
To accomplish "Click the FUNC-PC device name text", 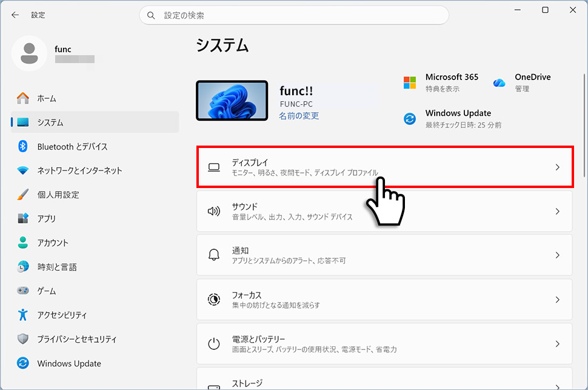I will [x=296, y=104].
